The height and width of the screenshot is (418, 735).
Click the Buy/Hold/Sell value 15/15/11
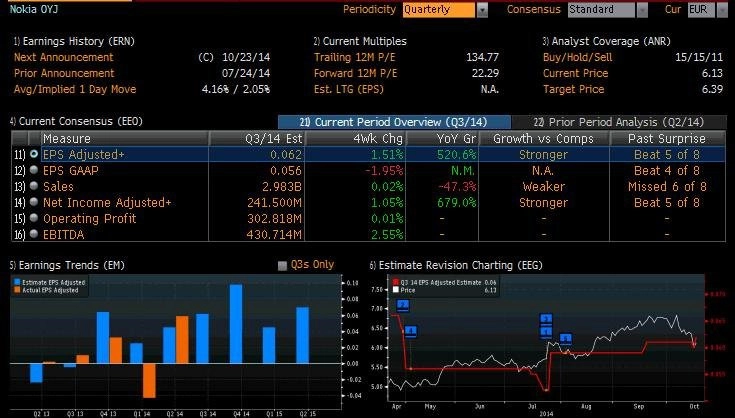click(699, 57)
